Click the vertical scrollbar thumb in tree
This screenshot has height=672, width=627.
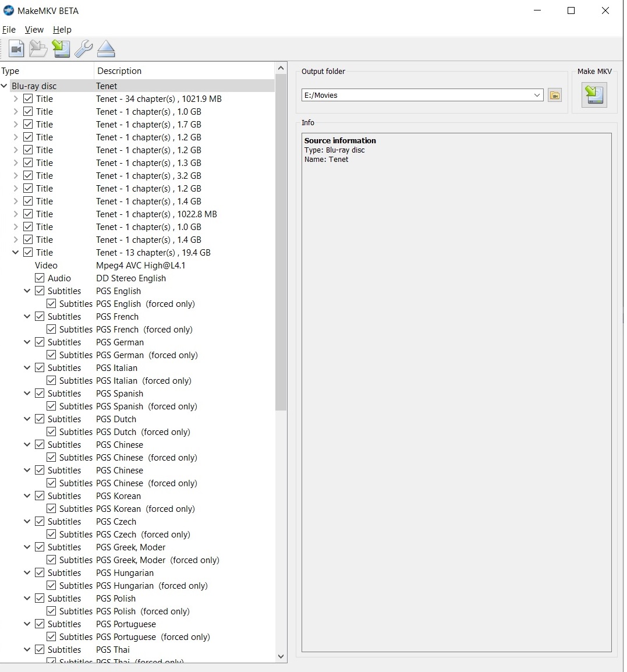click(281, 242)
